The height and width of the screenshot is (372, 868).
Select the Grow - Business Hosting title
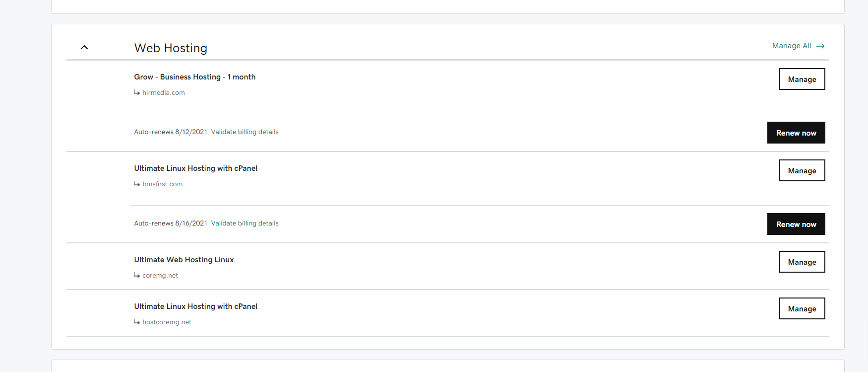click(194, 77)
